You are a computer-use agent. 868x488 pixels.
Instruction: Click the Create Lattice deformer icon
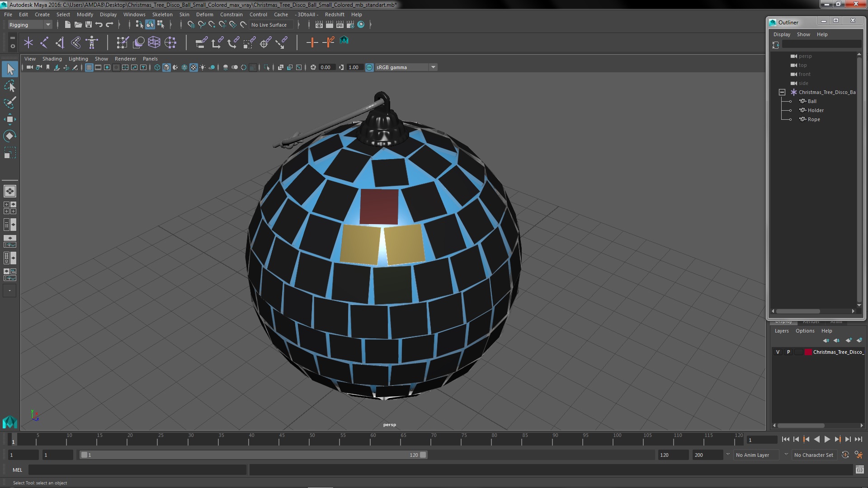pos(154,42)
